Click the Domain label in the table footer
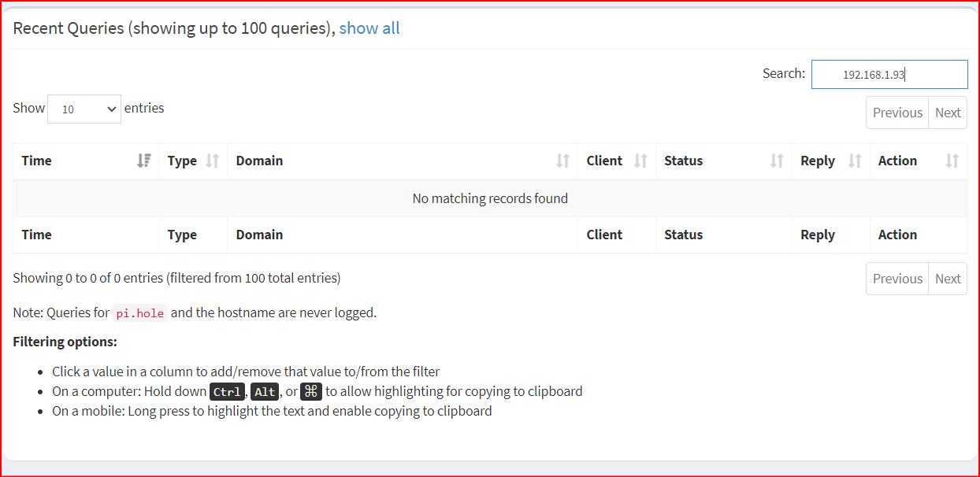The image size is (980, 477). (x=259, y=235)
